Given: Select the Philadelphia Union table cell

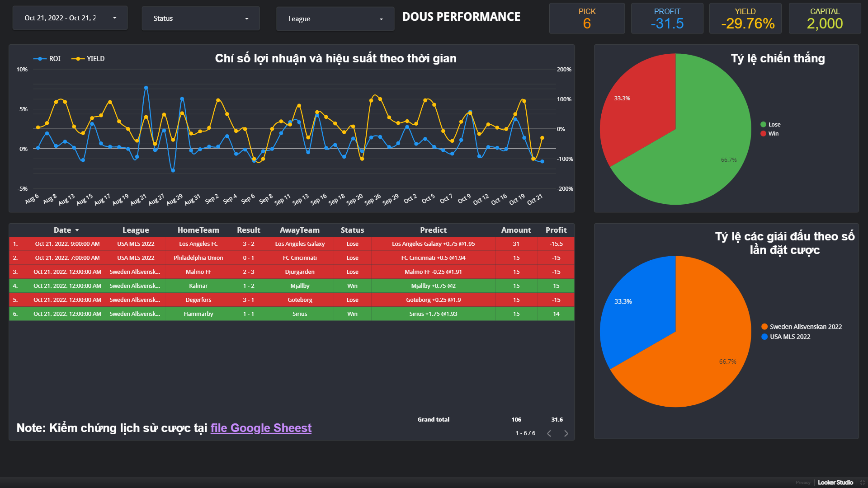Looking at the screenshot, I should coord(198,258).
